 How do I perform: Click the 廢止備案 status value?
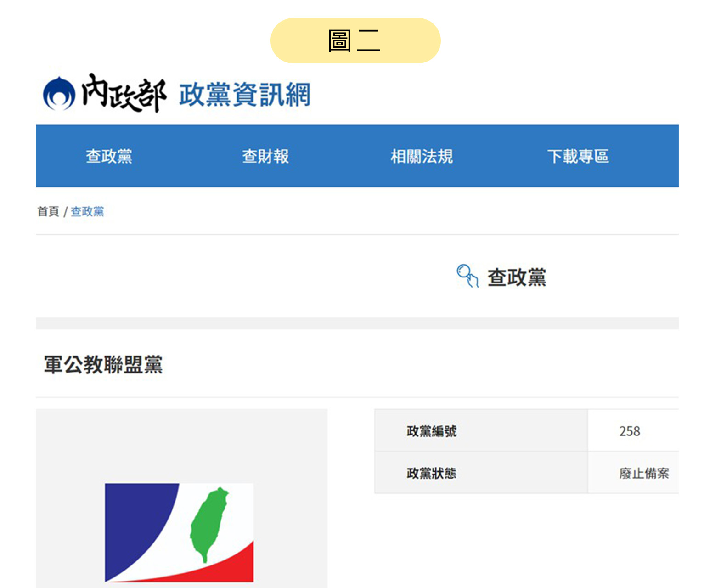point(644,473)
